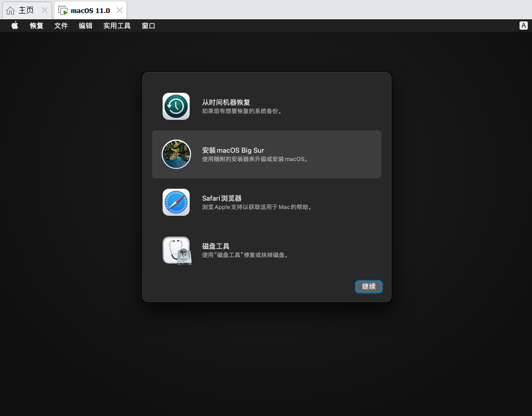Viewport: 532px width, 416px height.
Task: Close the macOS 11.0 tab
Action: coord(119,10)
